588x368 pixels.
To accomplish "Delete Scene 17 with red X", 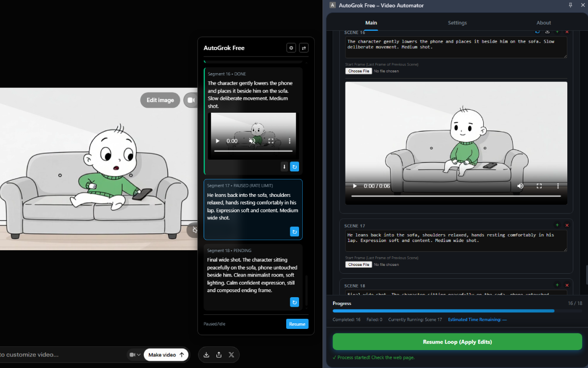I will click(567, 225).
